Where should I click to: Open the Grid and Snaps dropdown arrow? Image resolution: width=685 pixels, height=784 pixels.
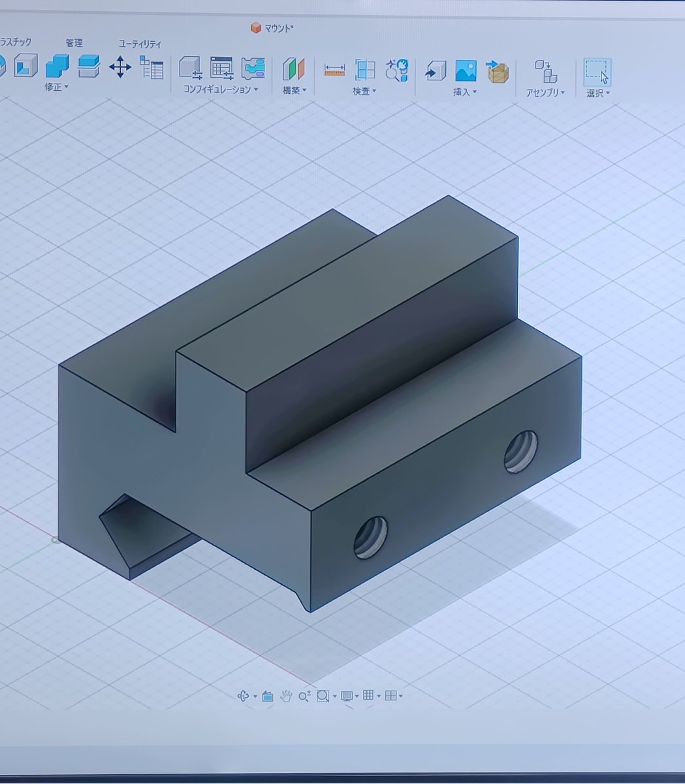click(379, 696)
